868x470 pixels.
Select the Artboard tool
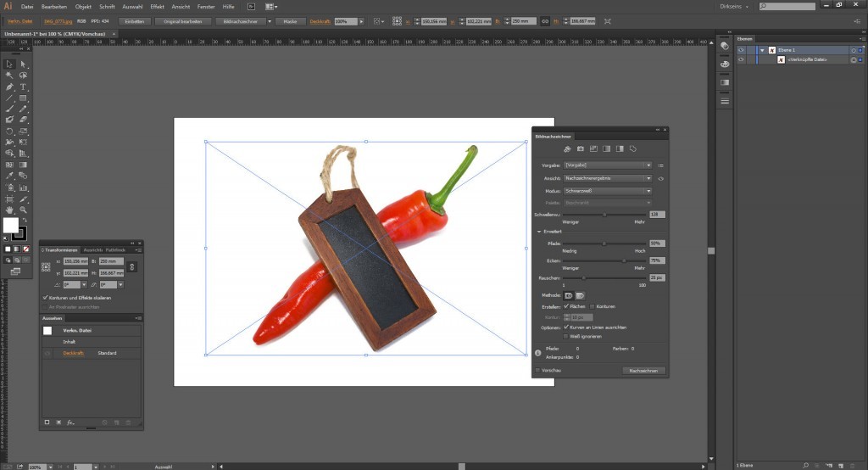[x=9, y=199]
